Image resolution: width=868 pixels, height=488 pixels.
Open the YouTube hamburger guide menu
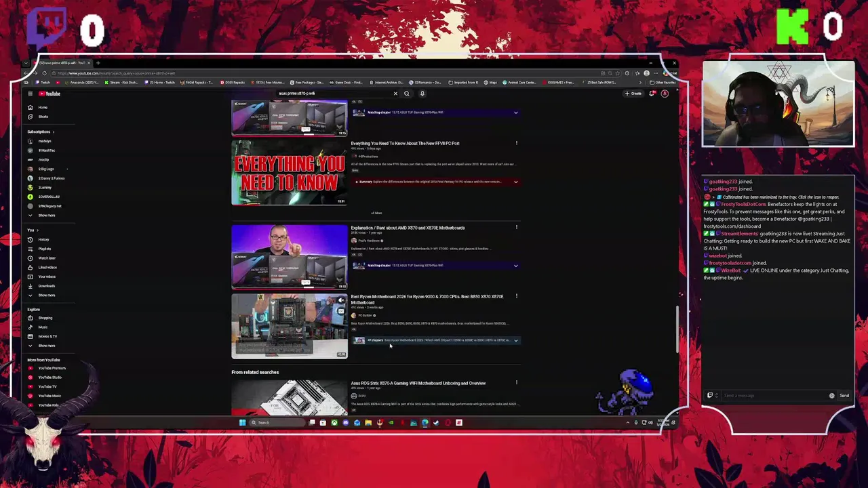(x=30, y=94)
